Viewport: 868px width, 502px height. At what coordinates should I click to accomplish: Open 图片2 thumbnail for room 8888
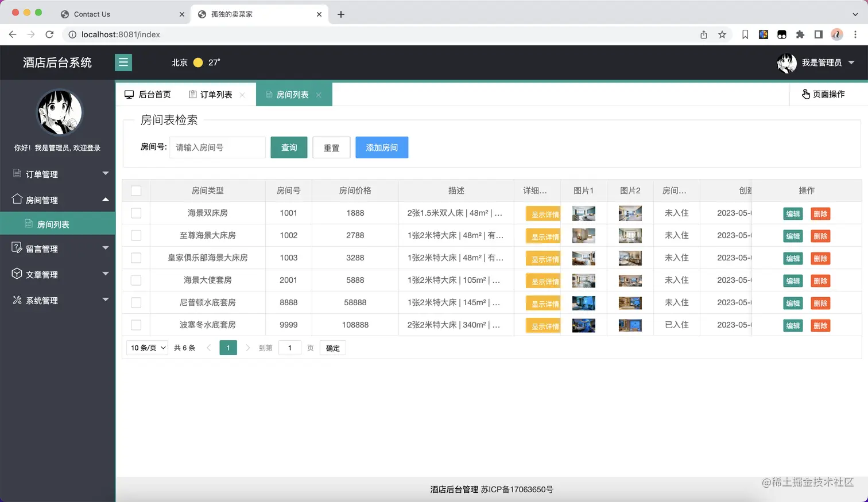pos(630,303)
